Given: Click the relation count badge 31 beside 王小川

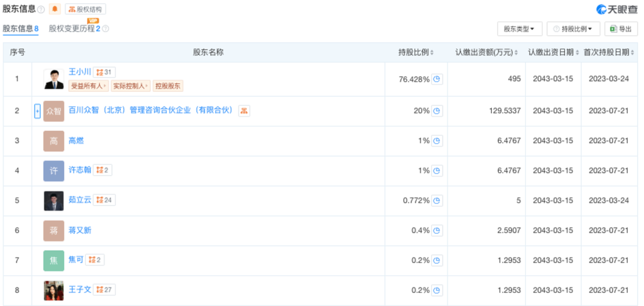Looking at the screenshot, I should pos(104,72).
